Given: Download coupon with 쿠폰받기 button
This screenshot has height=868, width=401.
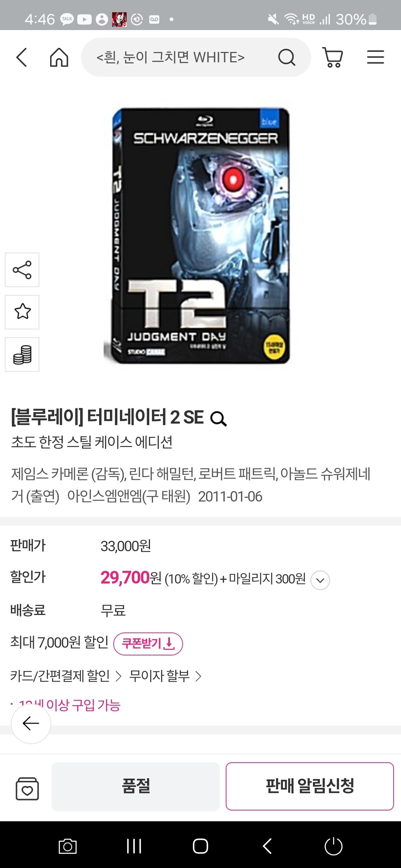Looking at the screenshot, I should [148, 644].
